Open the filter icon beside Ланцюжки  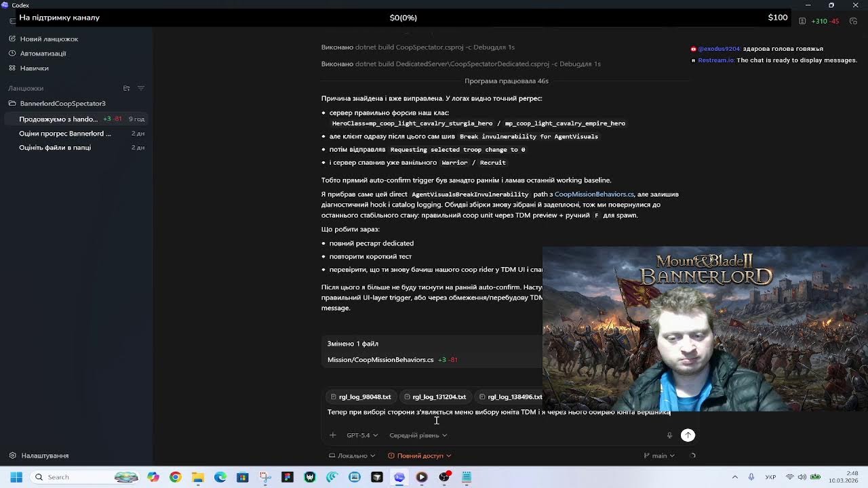click(x=141, y=88)
